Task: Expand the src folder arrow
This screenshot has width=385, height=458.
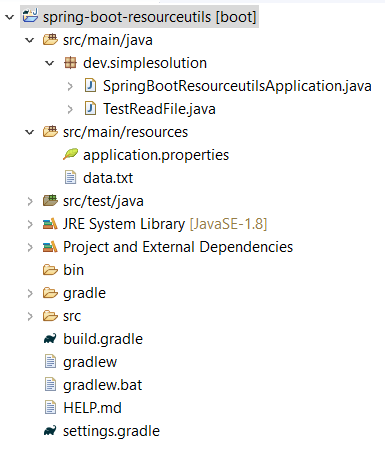Action: (x=30, y=316)
